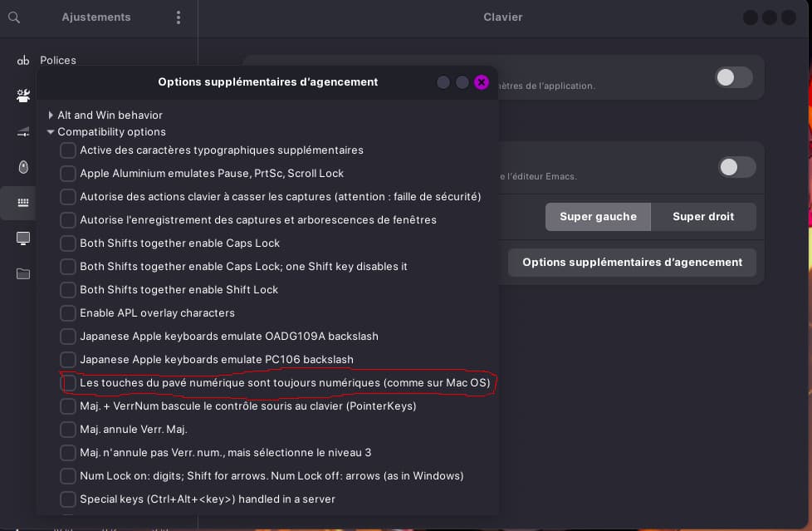Enable 'Active des caractères typographiques supplémentaires' checkbox
Image resolution: width=812 pixels, height=531 pixels.
68,150
